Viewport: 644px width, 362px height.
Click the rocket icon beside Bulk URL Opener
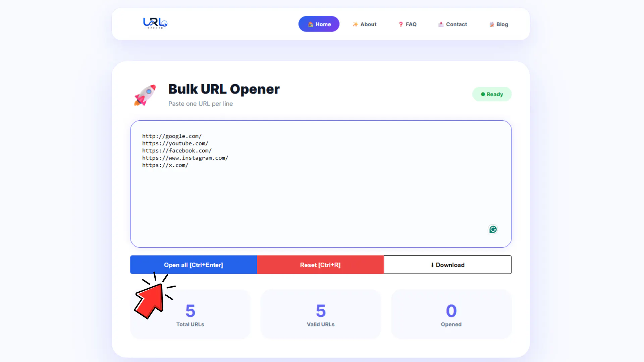click(x=145, y=95)
